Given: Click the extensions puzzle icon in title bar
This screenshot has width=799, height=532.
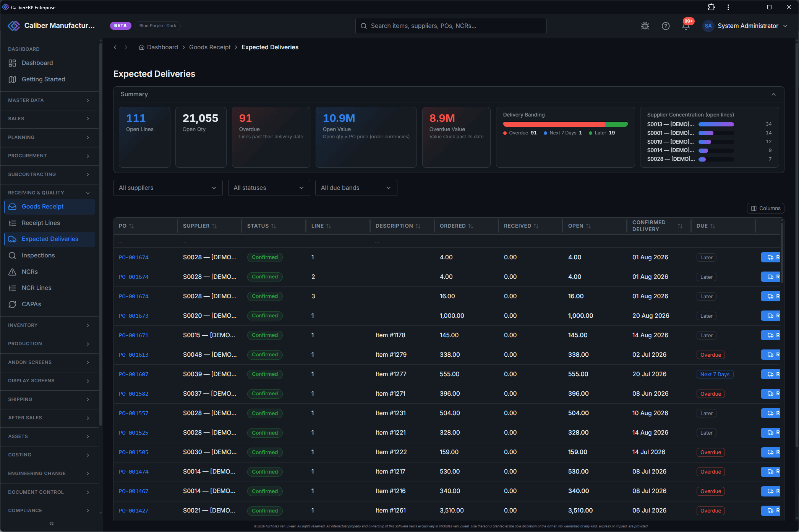Looking at the screenshot, I should coord(711,7).
